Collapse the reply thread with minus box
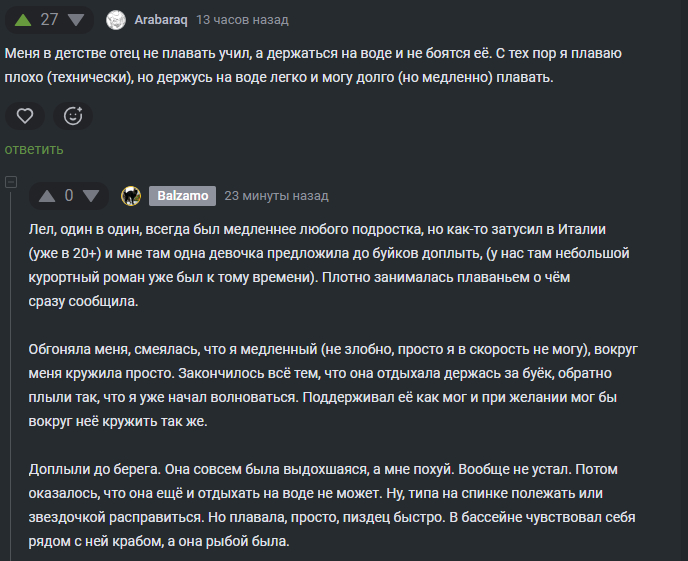The image size is (688, 561). coord(11,183)
